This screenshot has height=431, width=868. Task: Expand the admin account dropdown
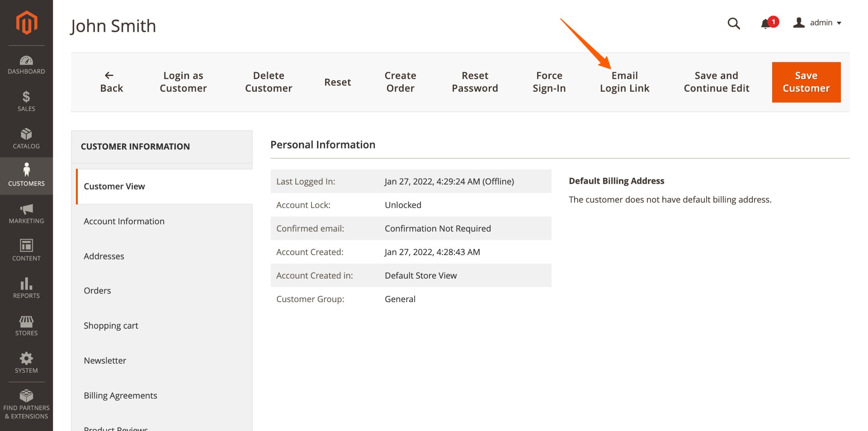817,23
